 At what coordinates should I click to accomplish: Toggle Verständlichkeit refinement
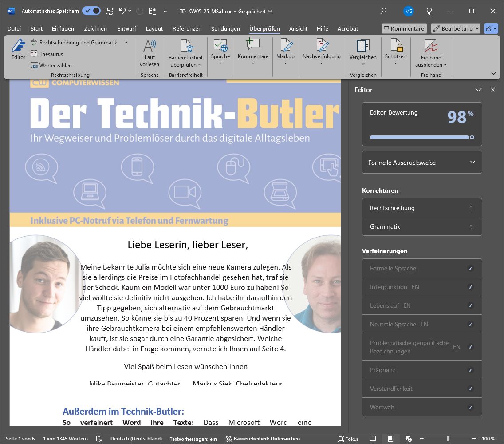point(422,388)
